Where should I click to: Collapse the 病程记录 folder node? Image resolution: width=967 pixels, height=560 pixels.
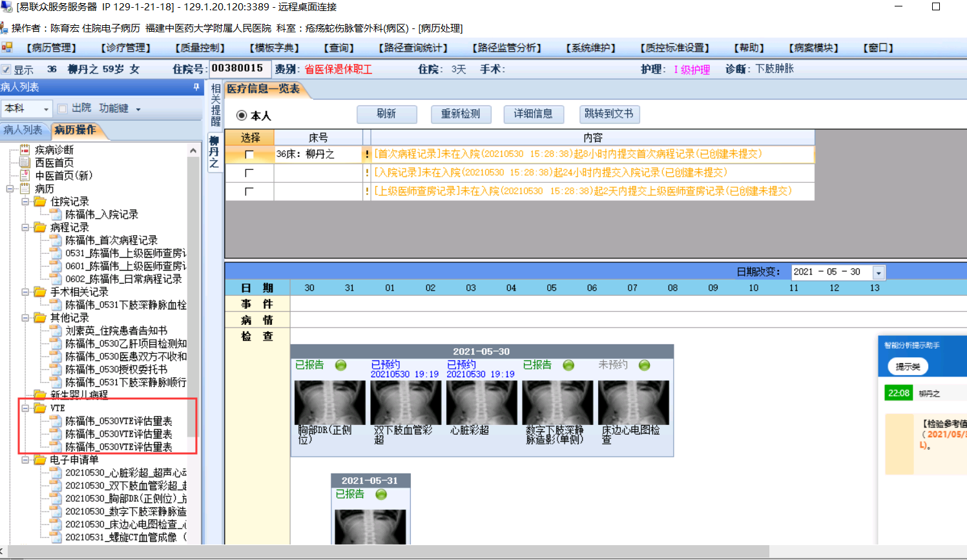pyautogui.click(x=25, y=227)
